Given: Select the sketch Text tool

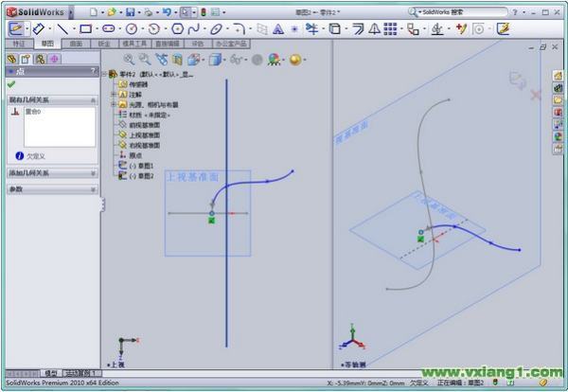Looking at the screenshot, I should pos(277,29).
